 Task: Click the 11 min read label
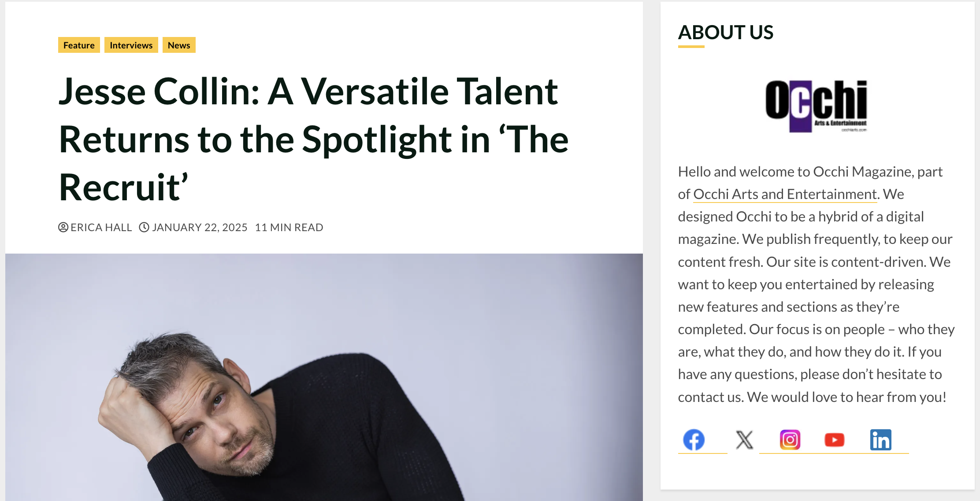pyautogui.click(x=289, y=227)
